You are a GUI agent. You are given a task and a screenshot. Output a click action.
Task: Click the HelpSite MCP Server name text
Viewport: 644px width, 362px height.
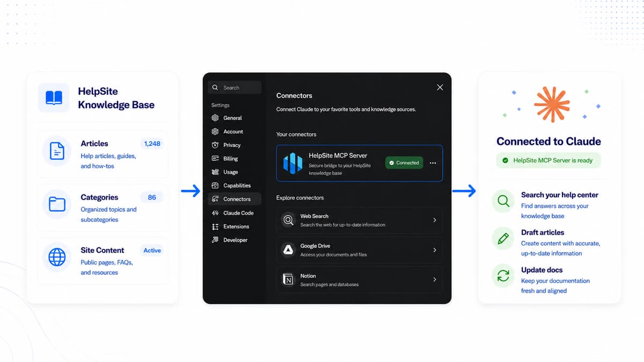[338, 156]
